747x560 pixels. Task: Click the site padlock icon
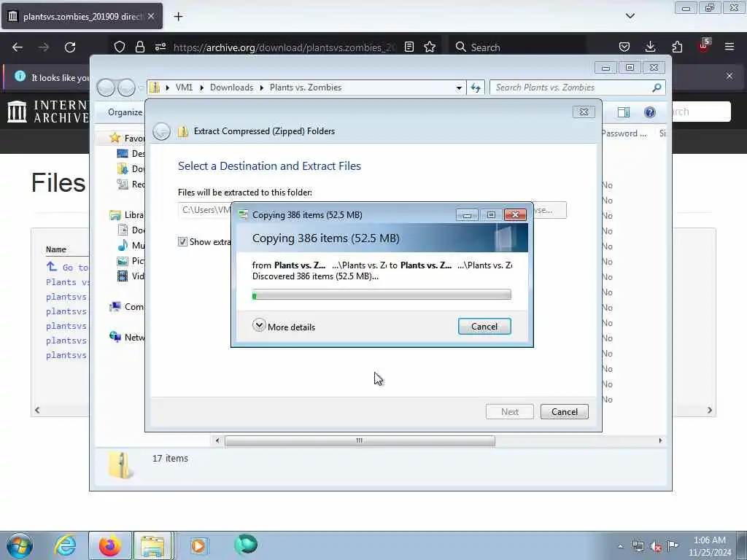(139, 47)
